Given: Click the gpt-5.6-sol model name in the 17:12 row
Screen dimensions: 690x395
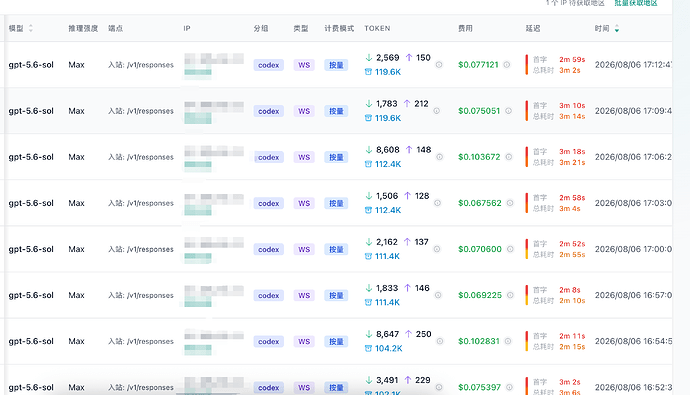Looking at the screenshot, I should pyautogui.click(x=31, y=65).
